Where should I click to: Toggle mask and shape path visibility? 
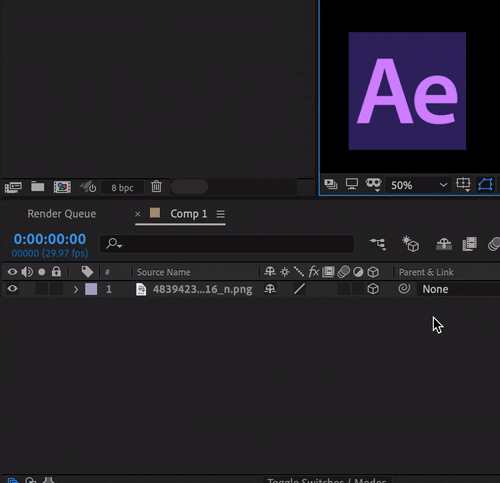pos(373,184)
